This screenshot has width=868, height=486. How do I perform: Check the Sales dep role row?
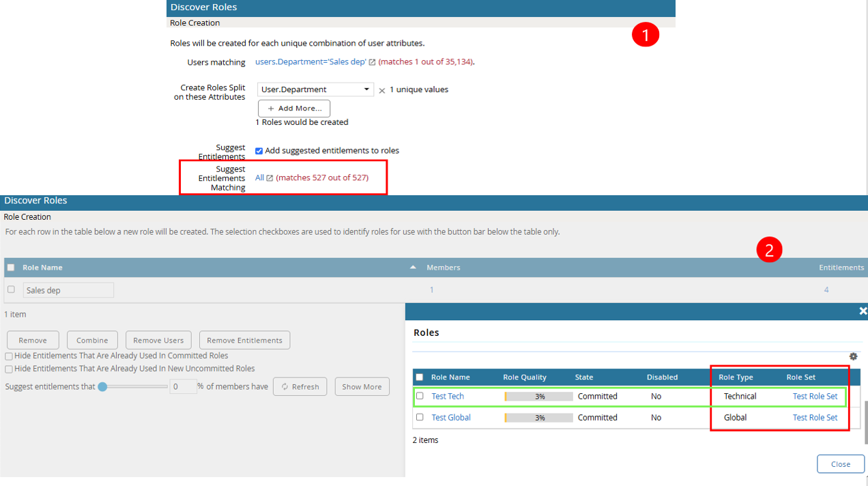click(x=11, y=289)
